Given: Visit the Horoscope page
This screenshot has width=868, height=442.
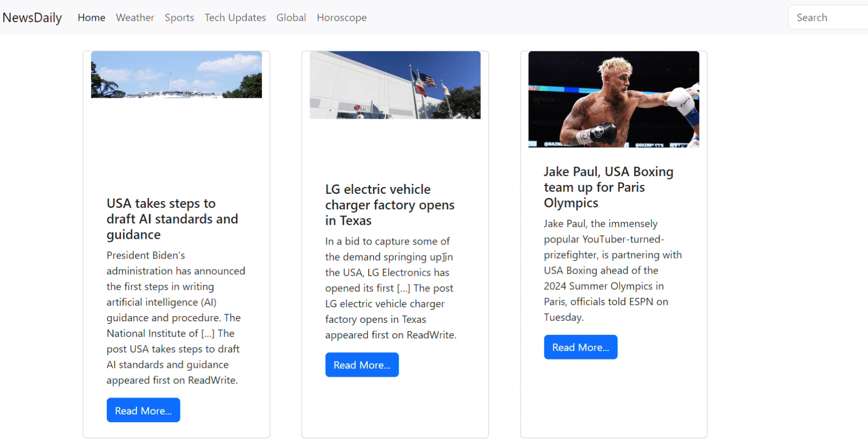Looking at the screenshot, I should pyautogui.click(x=342, y=18).
